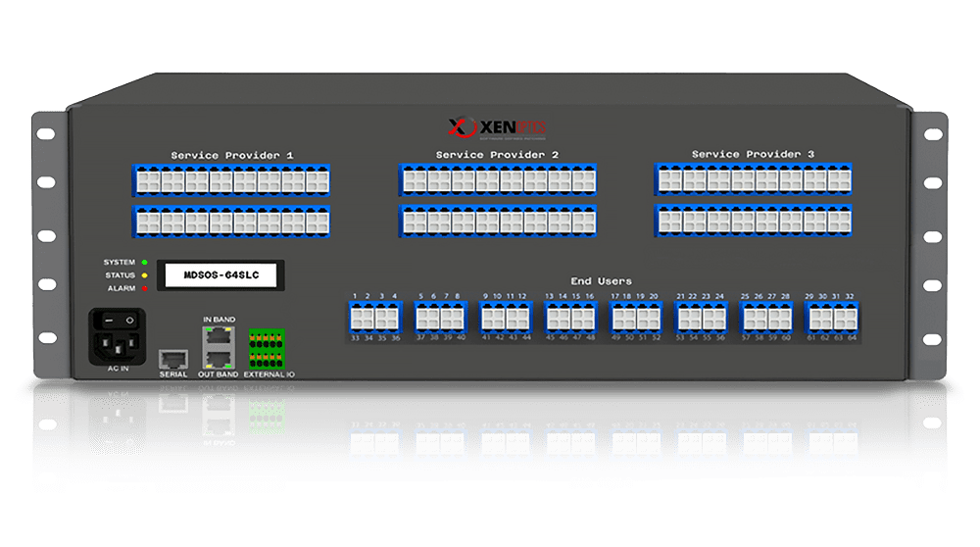This screenshot has height=547, width=980.
Task: Click the green SYSTEM indicator LED
Action: coord(144,263)
